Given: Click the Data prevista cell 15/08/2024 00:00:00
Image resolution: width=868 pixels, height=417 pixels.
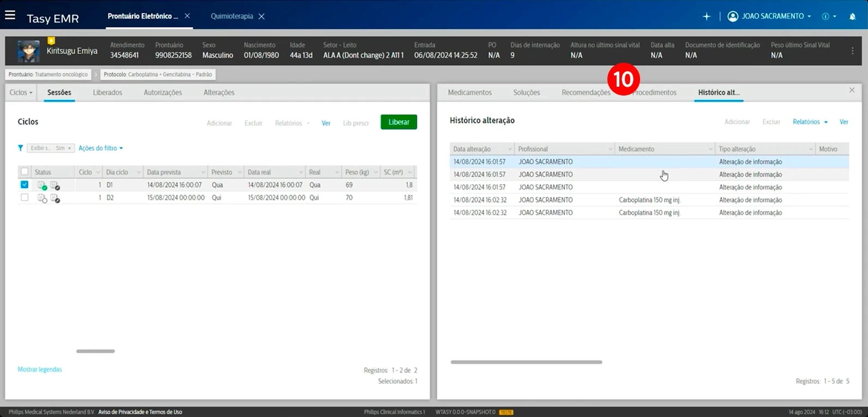Looking at the screenshot, I should click(176, 198).
